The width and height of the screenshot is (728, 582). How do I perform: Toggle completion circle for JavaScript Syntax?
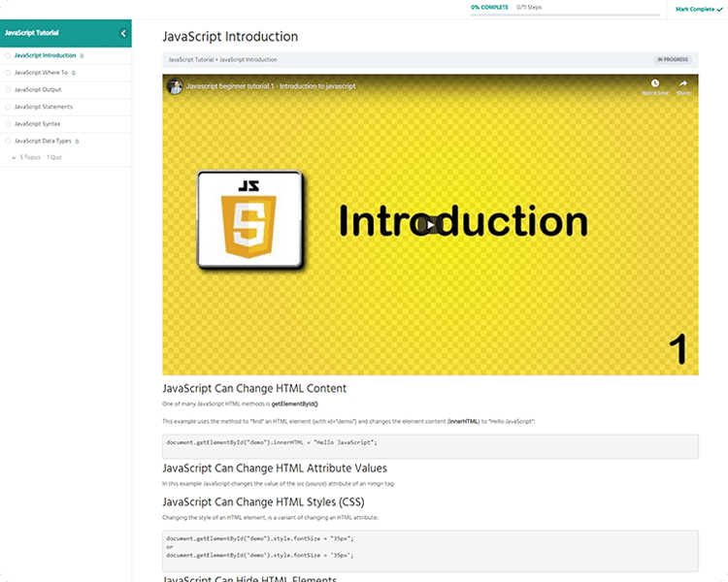point(8,124)
